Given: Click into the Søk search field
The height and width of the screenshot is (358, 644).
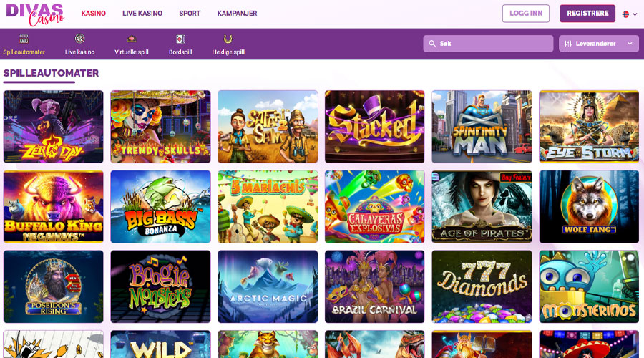Looking at the screenshot, I should (x=488, y=43).
